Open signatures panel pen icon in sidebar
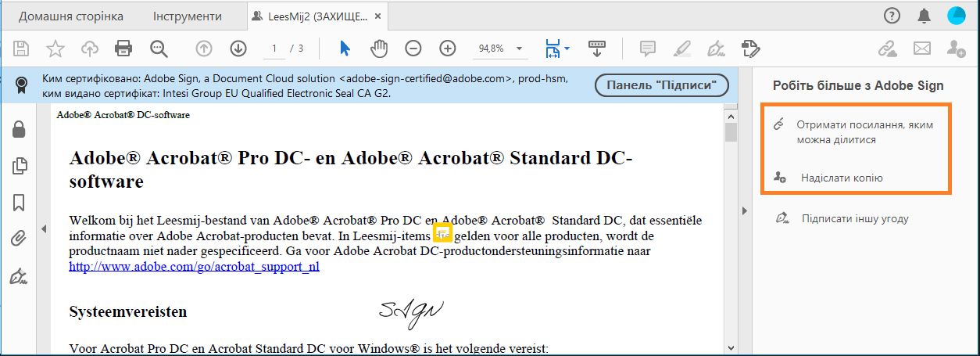The image size is (980, 356). [x=19, y=275]
